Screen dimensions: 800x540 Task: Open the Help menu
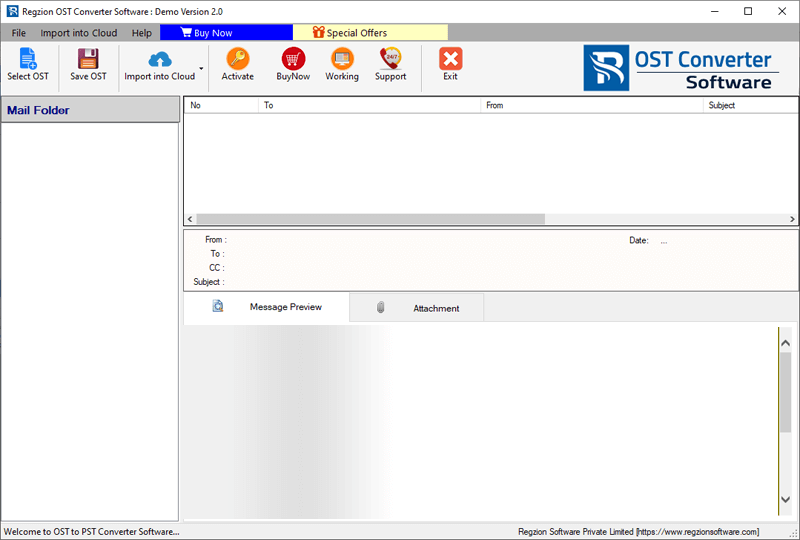(x=142, y=33)
